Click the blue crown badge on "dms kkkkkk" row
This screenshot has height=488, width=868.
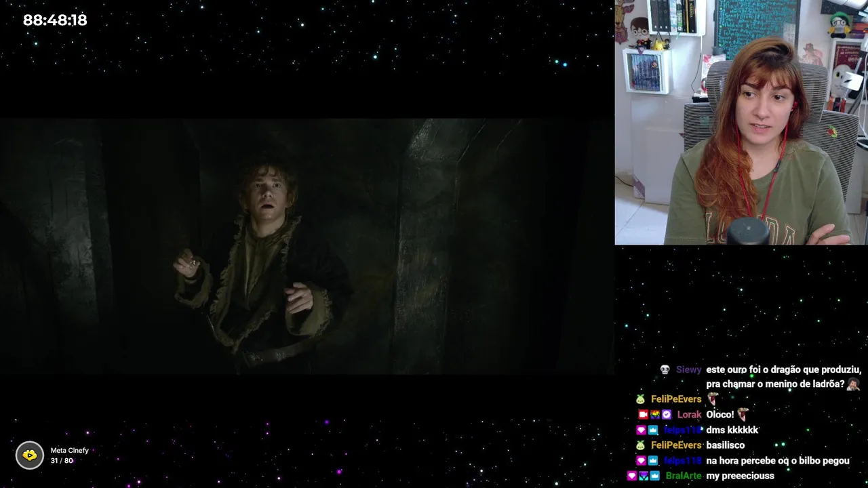pos(653,430)
